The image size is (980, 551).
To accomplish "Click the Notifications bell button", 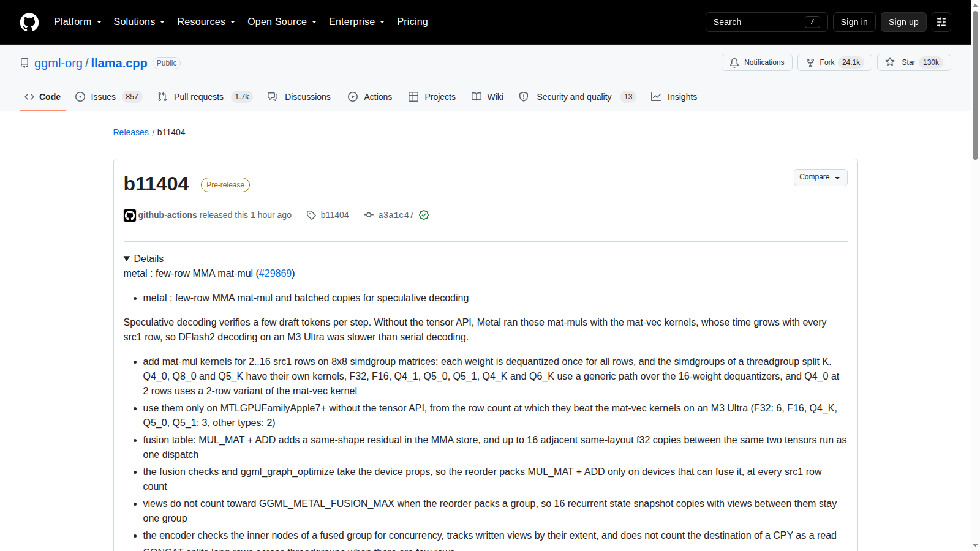I will tap(757, 62).
